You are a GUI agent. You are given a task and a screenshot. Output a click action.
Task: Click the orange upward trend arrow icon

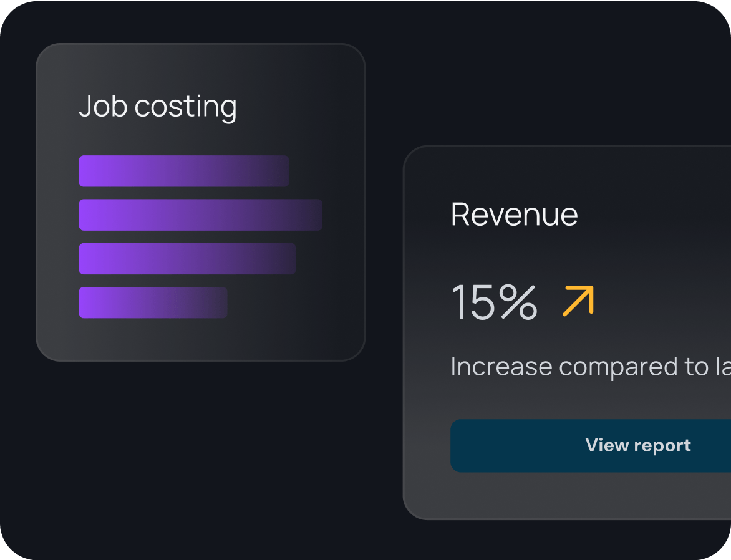pos(578,302)
